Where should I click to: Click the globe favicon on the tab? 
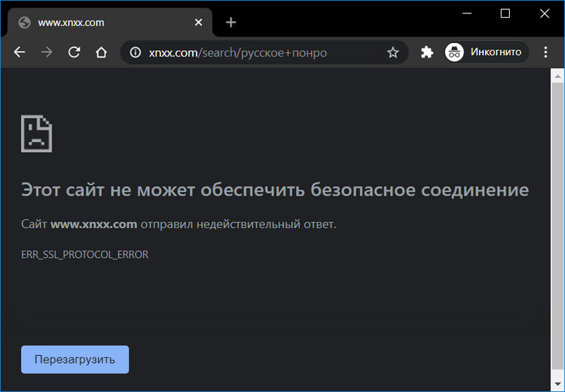[x=25, y=23]
